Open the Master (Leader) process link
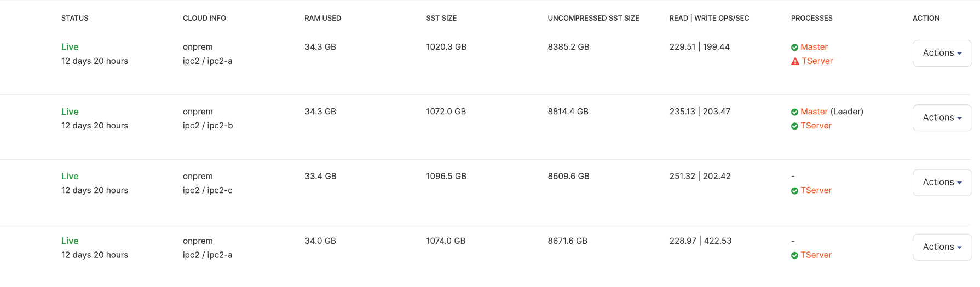This screenshot has height=287, width=980. pos(814,112)
